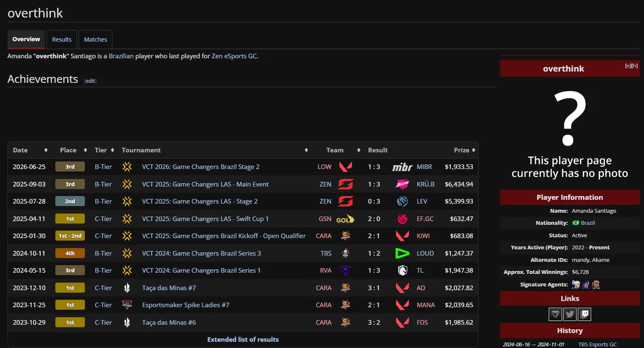This screenshot has width=644, height=348.
Task: Click the blue-haired signature agent icon
Action: (x=586, y=285)
